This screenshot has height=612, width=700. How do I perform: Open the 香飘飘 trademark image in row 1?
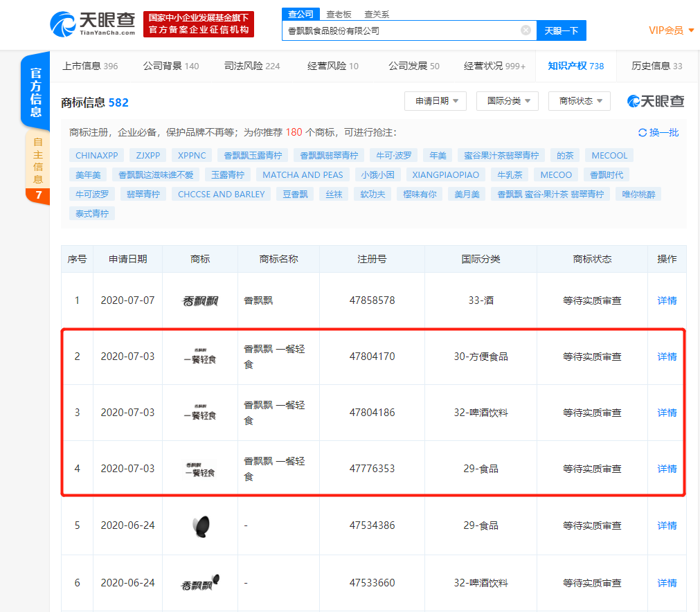point(199,301)
